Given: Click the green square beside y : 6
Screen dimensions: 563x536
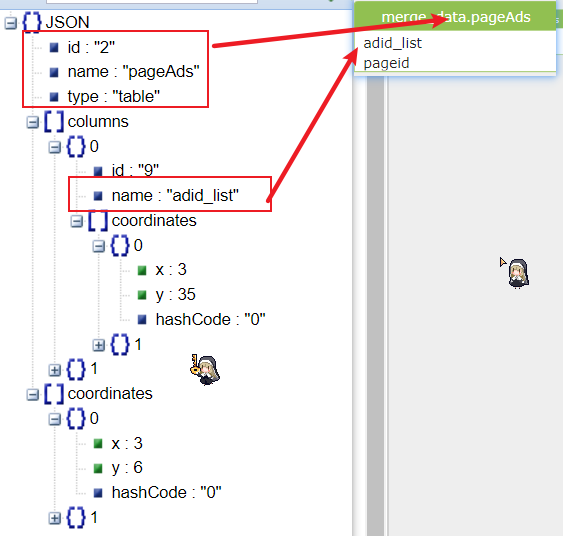Looking at the screenshot, I should click(x=98, y=469).
